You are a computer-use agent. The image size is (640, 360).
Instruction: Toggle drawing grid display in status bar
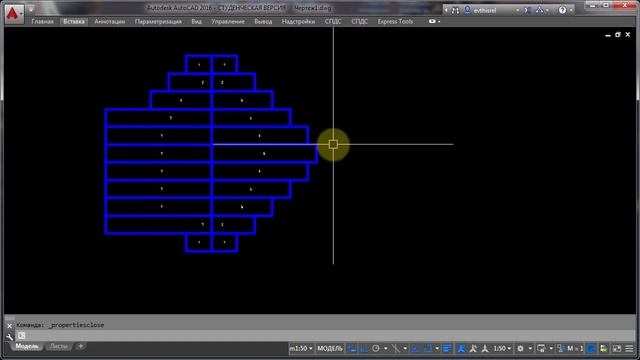352,348
